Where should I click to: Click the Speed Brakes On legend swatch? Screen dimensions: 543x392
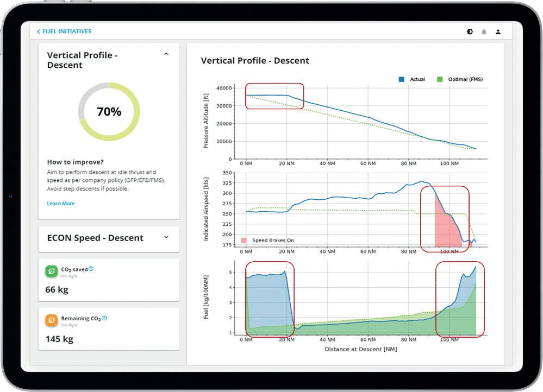(244, 240)
